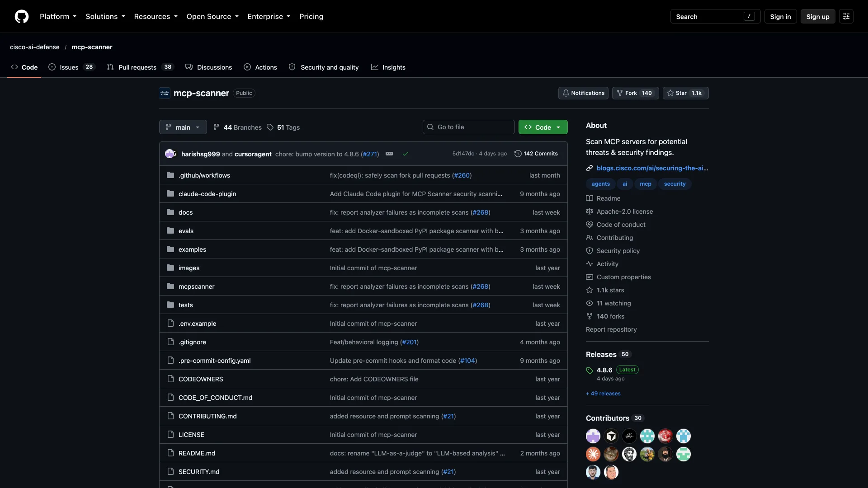
Task: Open the Security and quality tab
Action: 324,67
